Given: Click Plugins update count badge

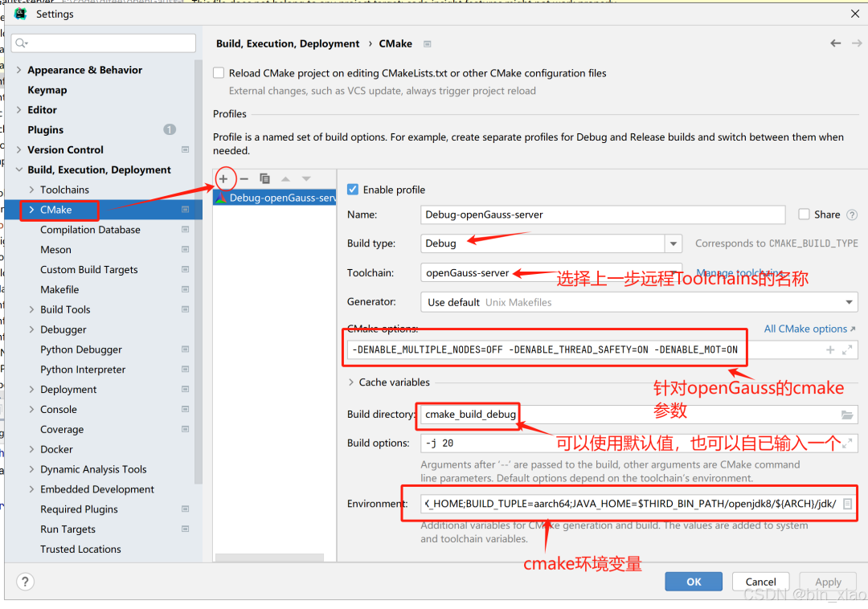Looking at the screenshot, I should [x=170, y=129].
